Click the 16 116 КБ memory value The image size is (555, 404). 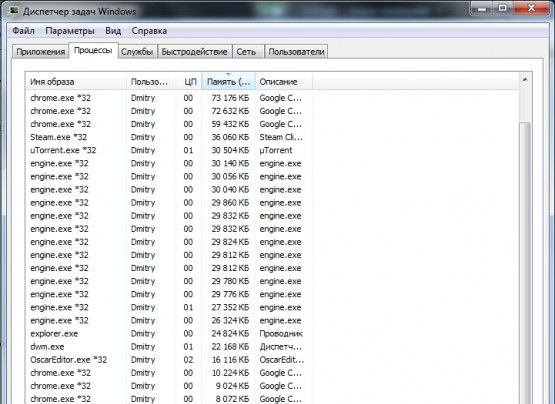pos(230,360)
